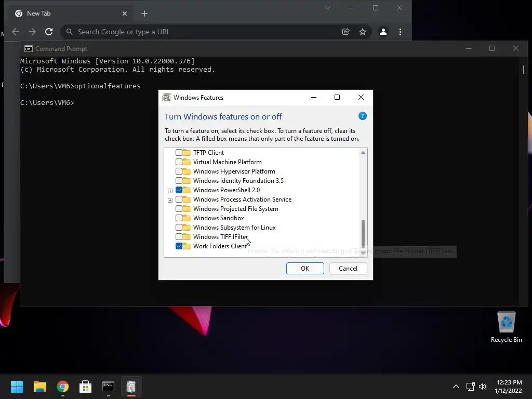Check Windows TIFF IFilter box
Screen dimensions: 532x399
tap(179, 236)
